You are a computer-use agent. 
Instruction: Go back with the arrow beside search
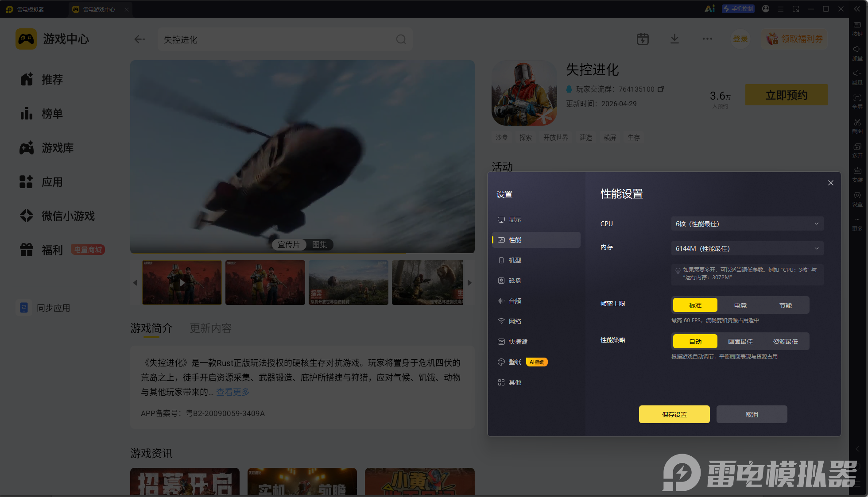pos(139,39)
